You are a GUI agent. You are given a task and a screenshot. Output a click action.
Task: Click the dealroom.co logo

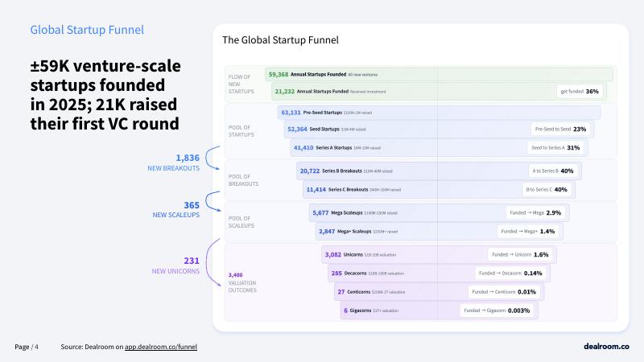[x=606, y=346]
